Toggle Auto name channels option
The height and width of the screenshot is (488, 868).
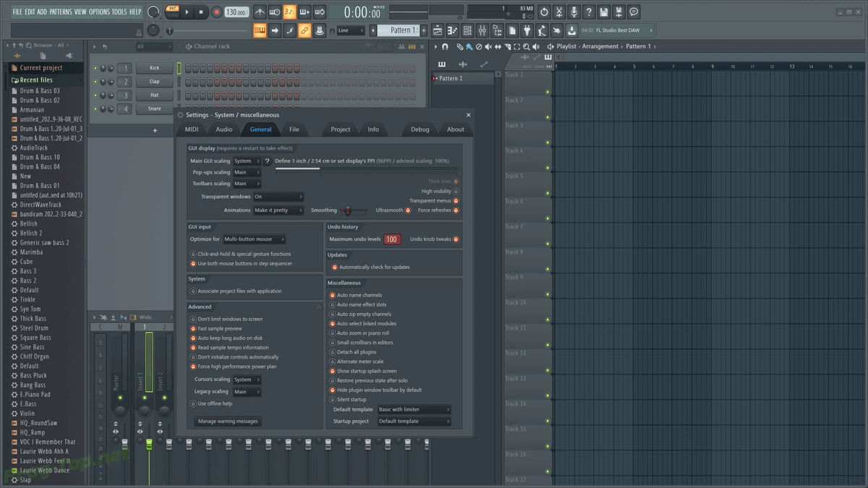pos(333,295)
